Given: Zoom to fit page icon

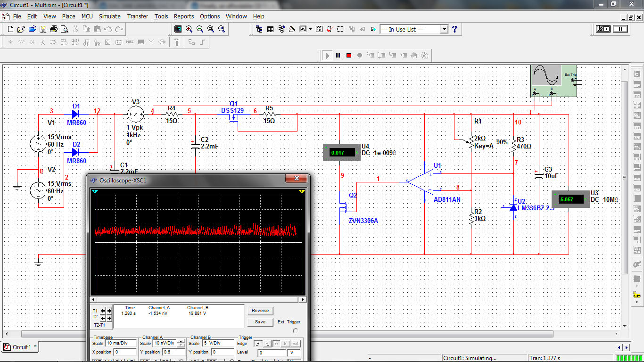Looking at the screenshot, I should tap(222, 29).
